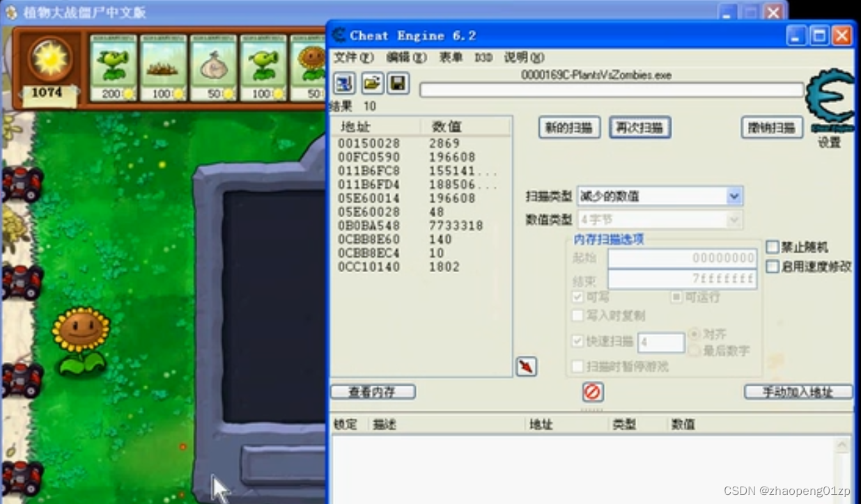Click the red clear address list icon
861x504 pixels.
pyautogui.click(x=592, y=392)
